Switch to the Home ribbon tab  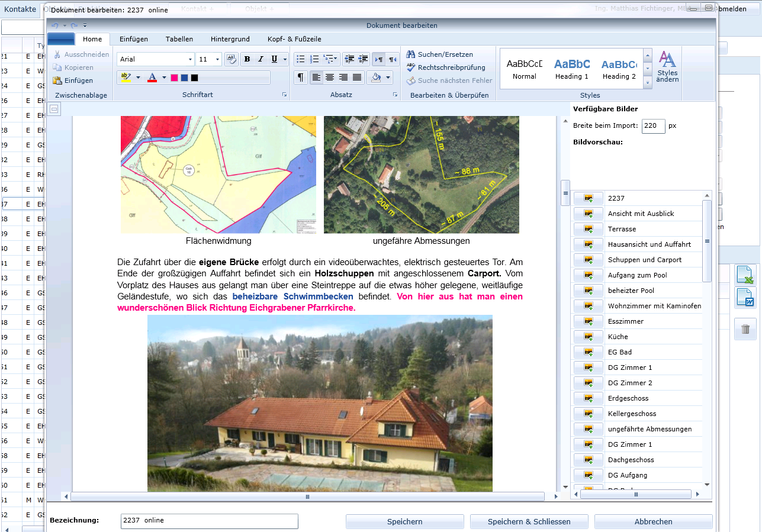[92, 39]
